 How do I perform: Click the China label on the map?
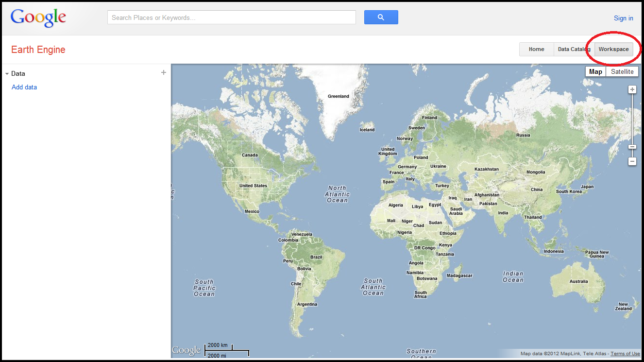537,190
